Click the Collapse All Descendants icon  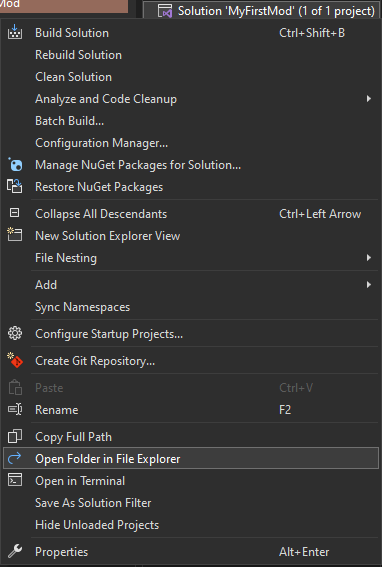pos(14,213)
